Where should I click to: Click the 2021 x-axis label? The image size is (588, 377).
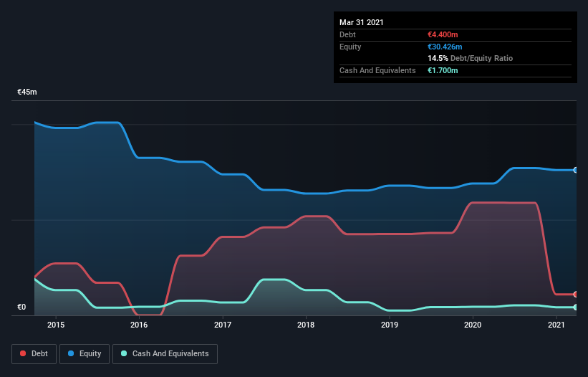point(556,325)
